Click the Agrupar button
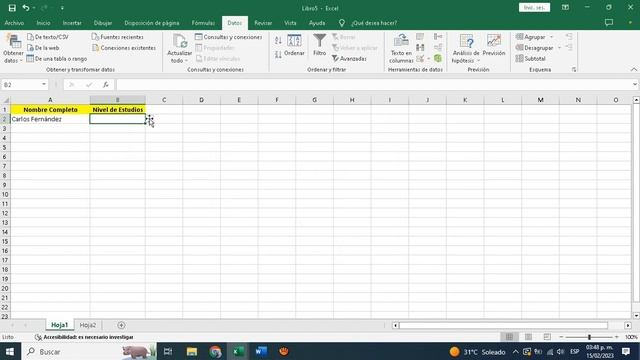640x360 pixels. (531, 37)
